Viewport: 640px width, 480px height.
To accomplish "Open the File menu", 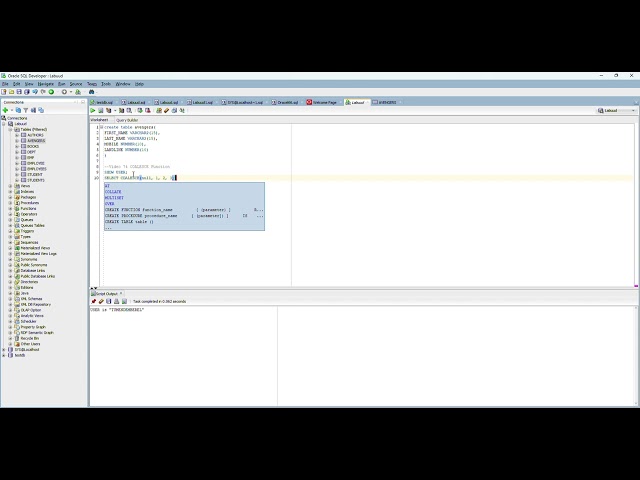I will [5, 84].
